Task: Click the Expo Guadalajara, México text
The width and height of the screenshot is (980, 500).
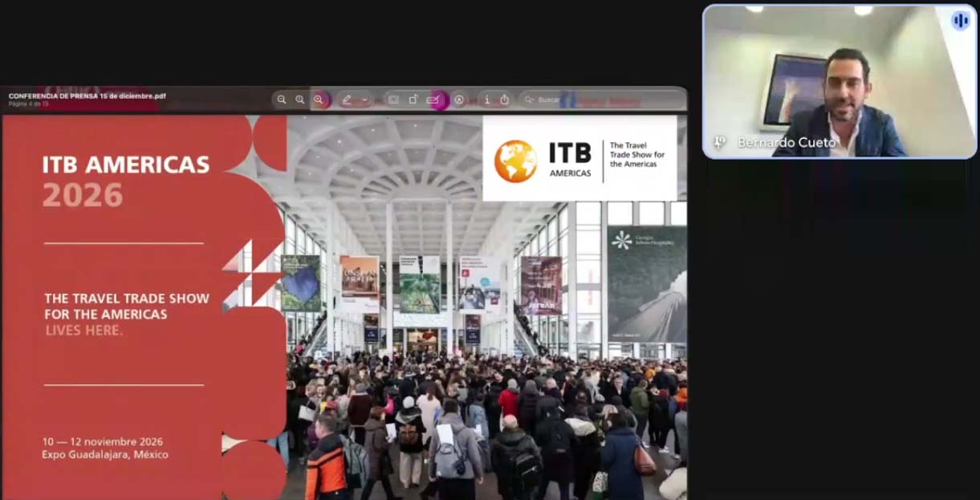Action: [x=105, y=455]
